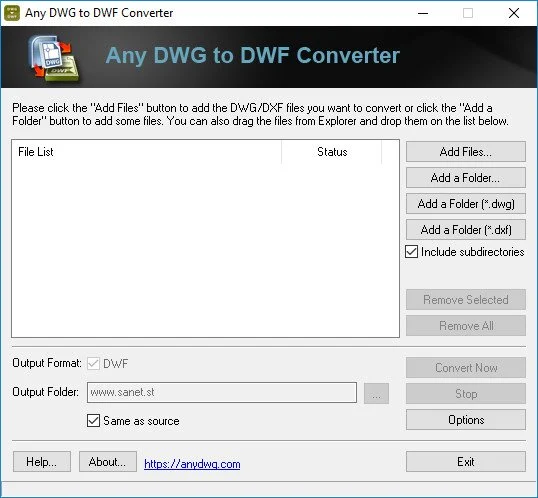Click the Convert Now button
The height and width of the screenshot is (498, 538).
(466, 368)
